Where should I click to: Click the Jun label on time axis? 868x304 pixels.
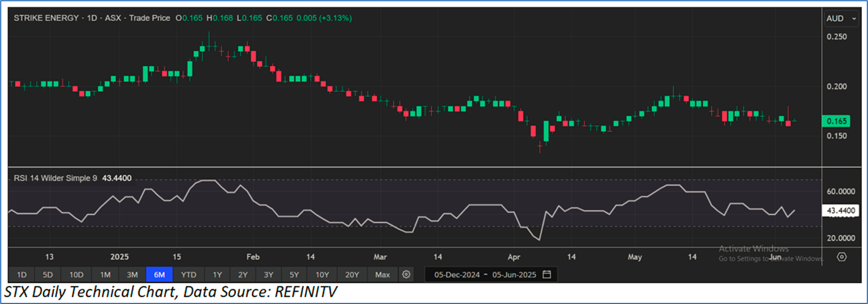pyautogui.click(x=776, y=257)
